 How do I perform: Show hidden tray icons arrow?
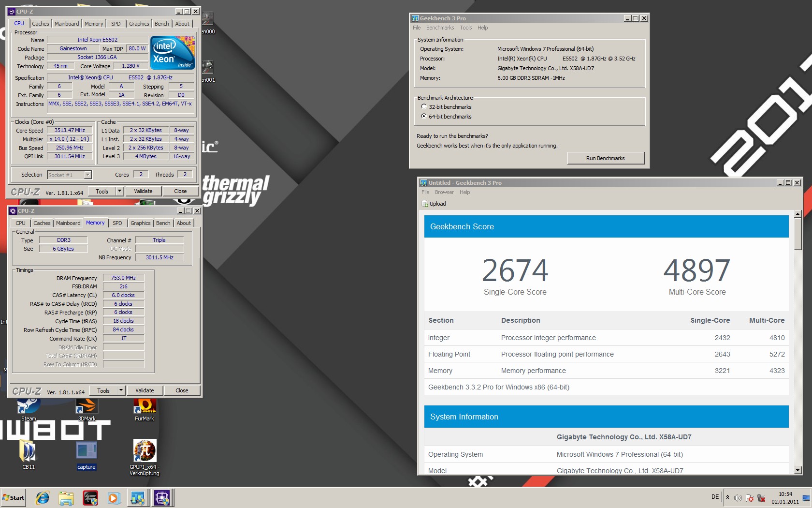click(x=727, y=497)
